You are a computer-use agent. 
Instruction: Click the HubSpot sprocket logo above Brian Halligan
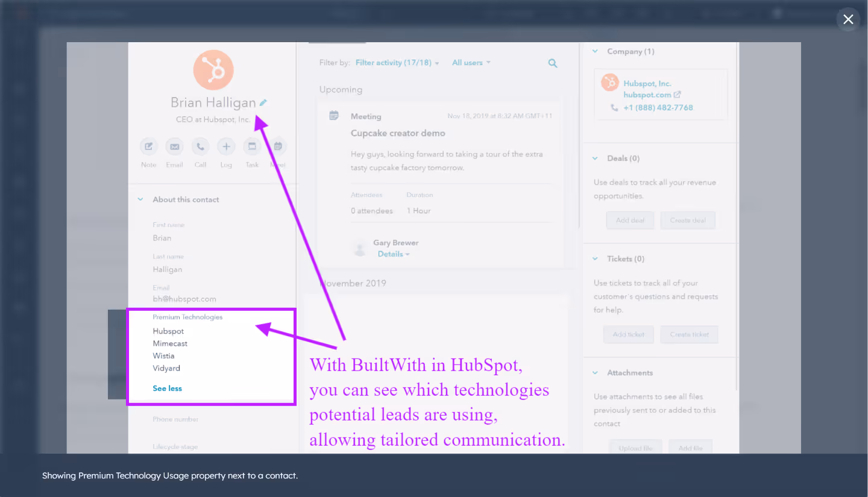pos(212,69)
